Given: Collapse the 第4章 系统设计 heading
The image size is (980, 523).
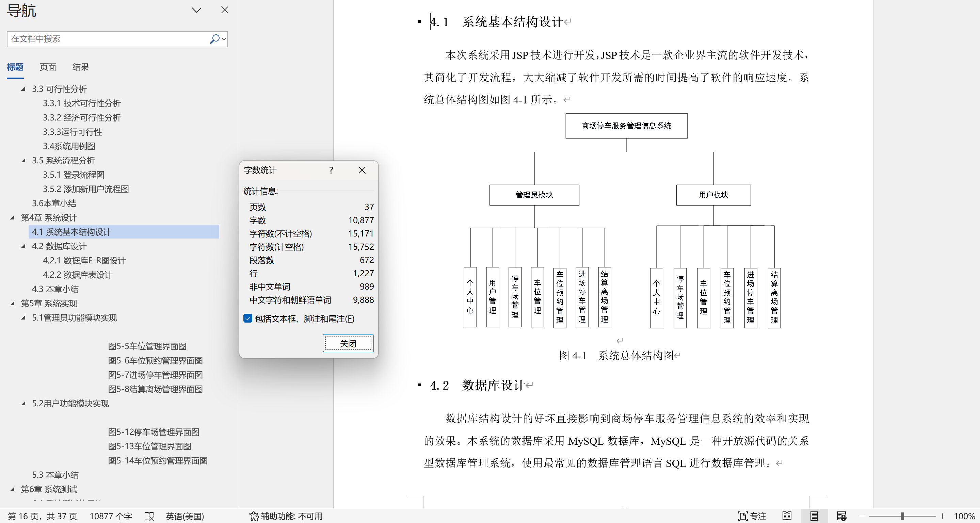Looking at the screenshot, I should coord(13,217).
